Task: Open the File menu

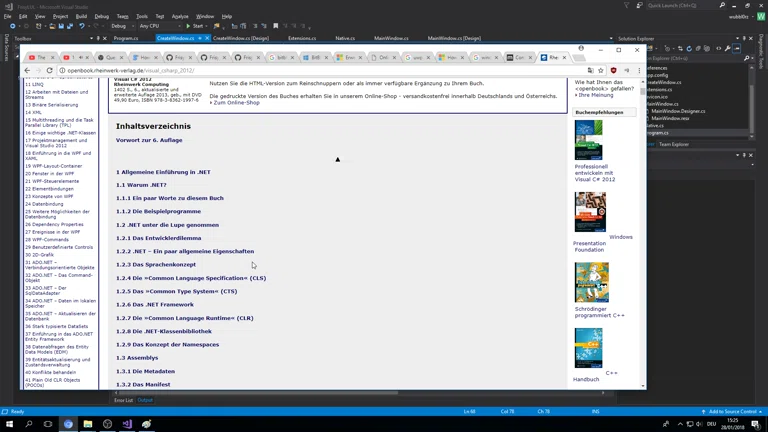Action: 7,16
